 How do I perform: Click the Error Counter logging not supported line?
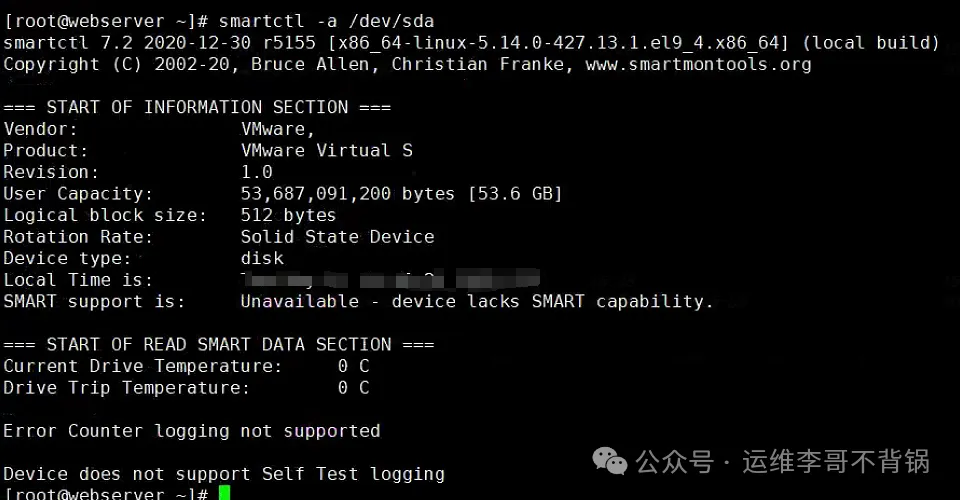pyautogui.click(x=192, y=431)
